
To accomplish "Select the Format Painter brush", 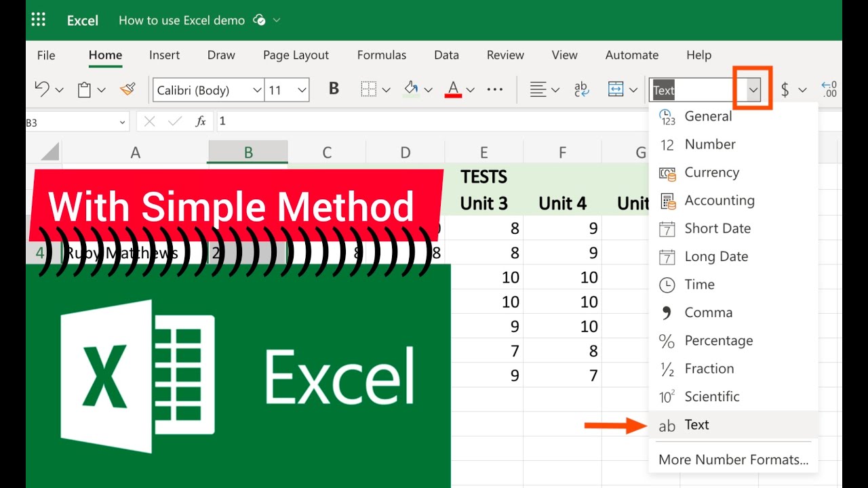I will (127, 89).
